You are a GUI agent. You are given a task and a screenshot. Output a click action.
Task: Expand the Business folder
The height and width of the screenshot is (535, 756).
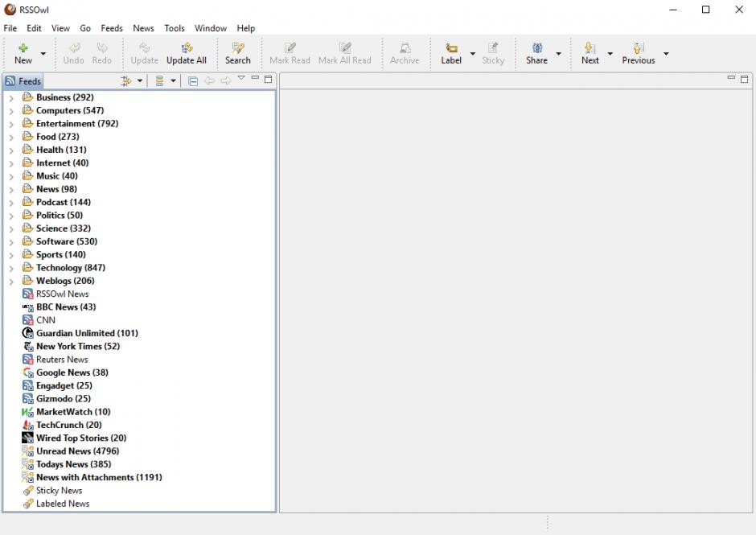(x=11, y=98)
